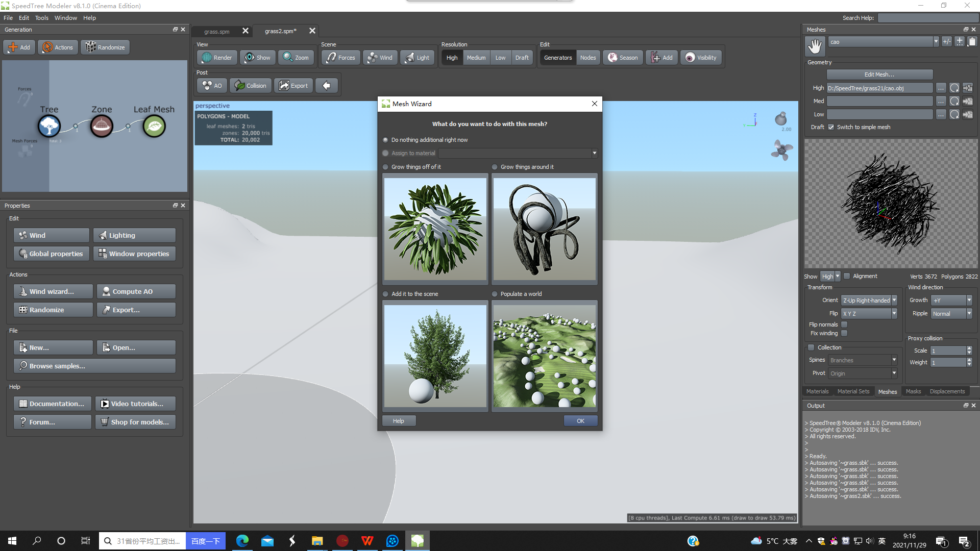Open the Season tool

coord(622,57)
